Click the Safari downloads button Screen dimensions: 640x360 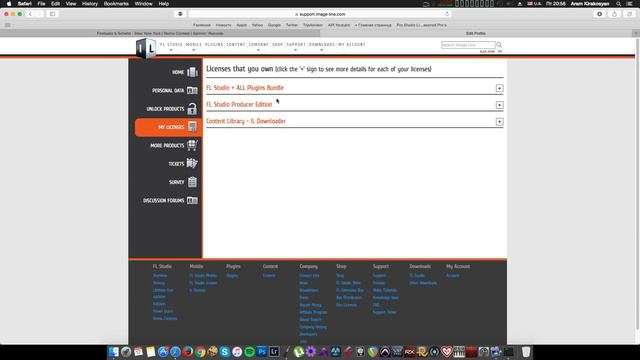599,14
